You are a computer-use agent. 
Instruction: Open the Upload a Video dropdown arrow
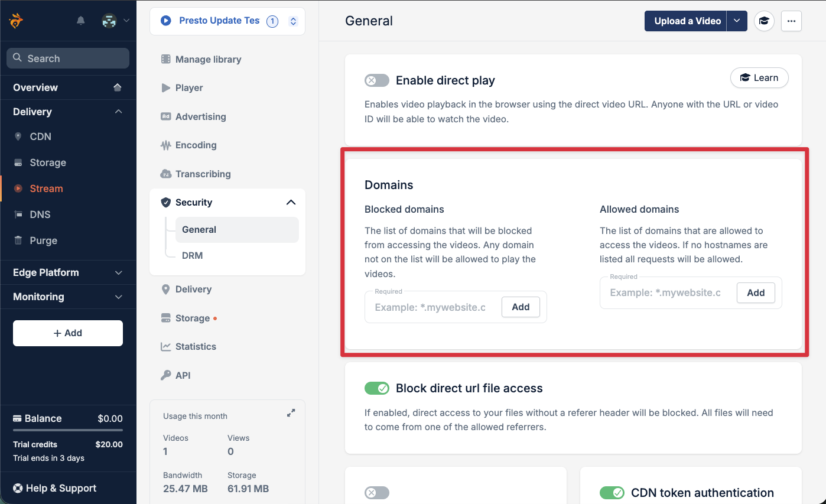pos(737,21)
